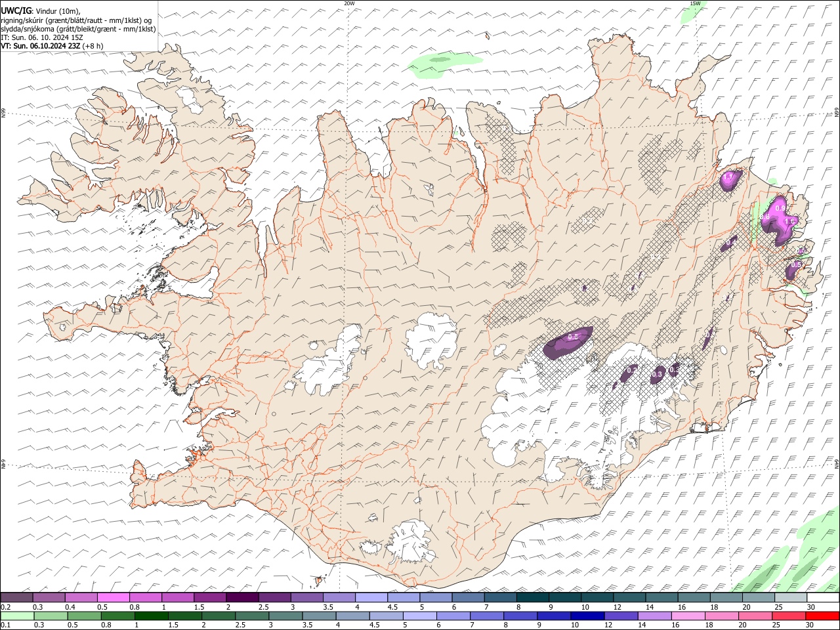840x630 pixels.
Task: Pick upper-row lavender swatch 4 to 4.5
Action: tap(371, 597)
